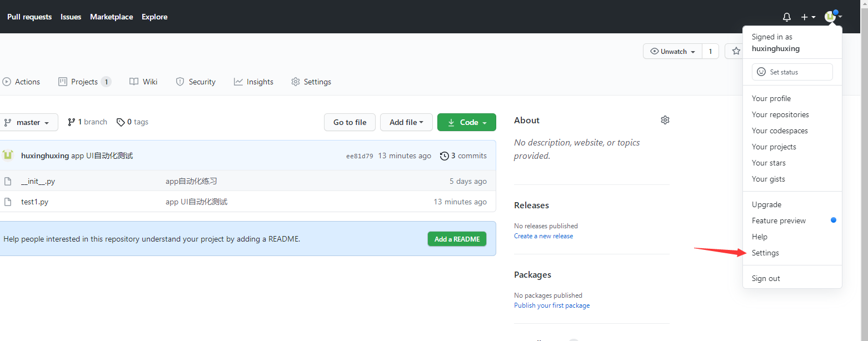Click Publish your first package link

[x=552, y=305]
